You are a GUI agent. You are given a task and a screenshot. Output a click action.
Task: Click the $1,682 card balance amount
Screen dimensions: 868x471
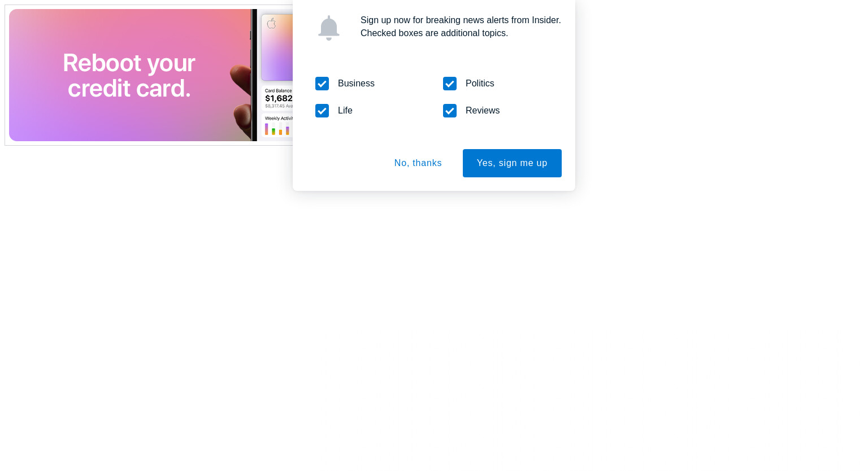pos(279,98)
